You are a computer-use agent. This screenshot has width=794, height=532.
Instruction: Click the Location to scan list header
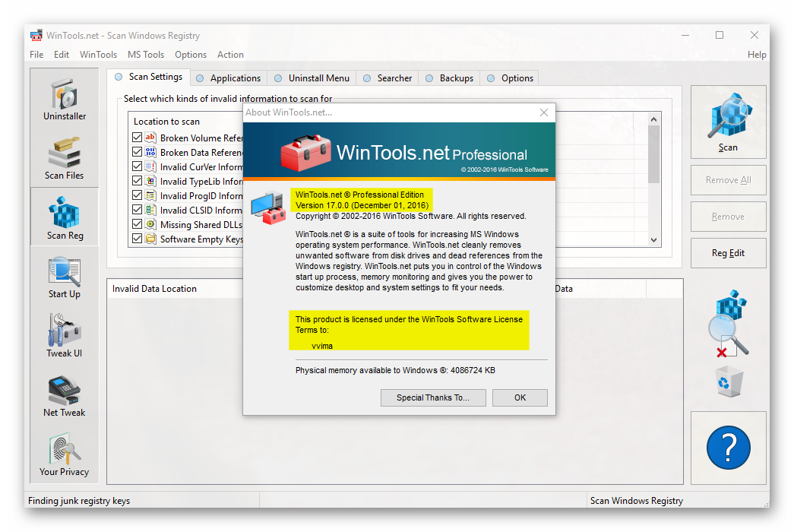coord(166,122)
